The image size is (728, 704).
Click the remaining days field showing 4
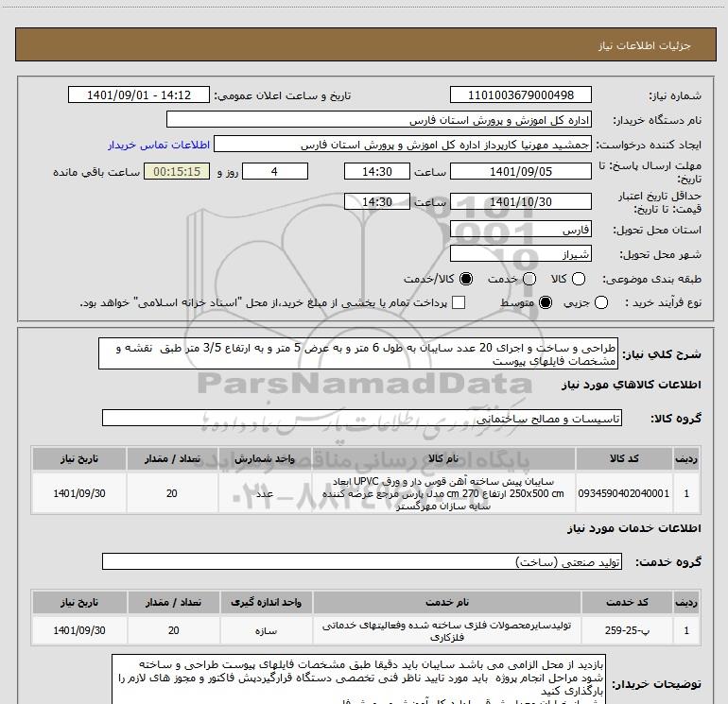[275, 171]
